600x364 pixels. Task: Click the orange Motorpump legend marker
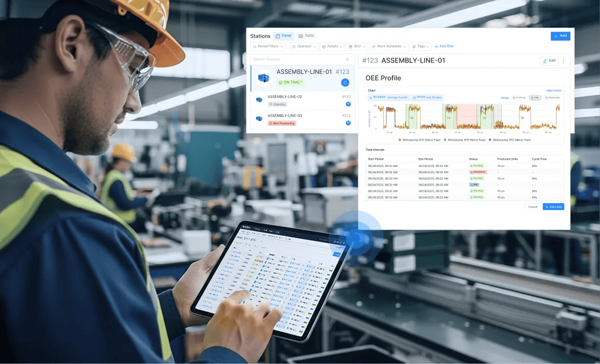click(400, 139)
